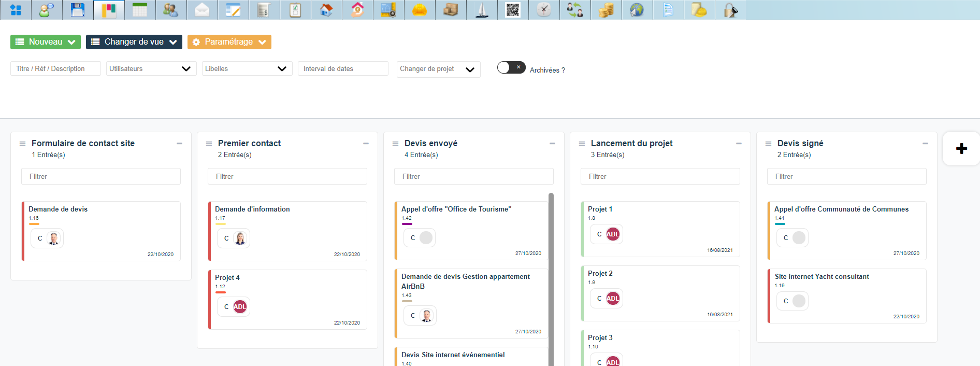Click the plus icon to add a column
Image resolution: width=980 pixels, height=366 pixels.
tap(961, 149)
